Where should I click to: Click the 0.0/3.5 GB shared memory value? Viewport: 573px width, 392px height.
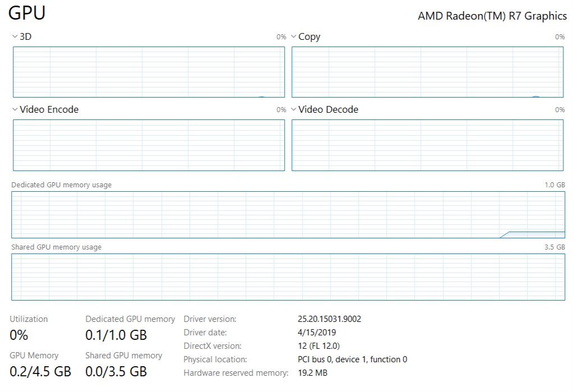click(116, 371)
